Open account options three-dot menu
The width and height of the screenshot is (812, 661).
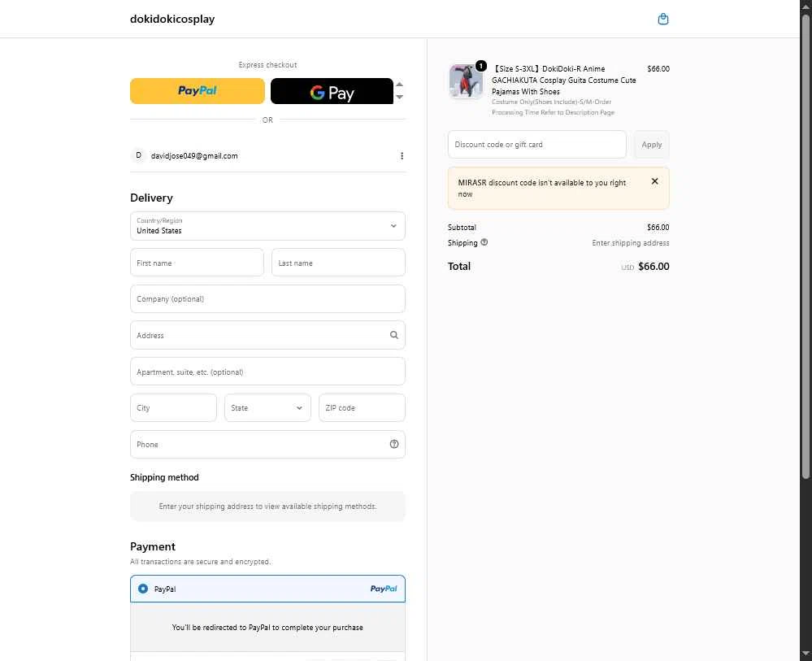pyautogui.click(x=402, y=156)
